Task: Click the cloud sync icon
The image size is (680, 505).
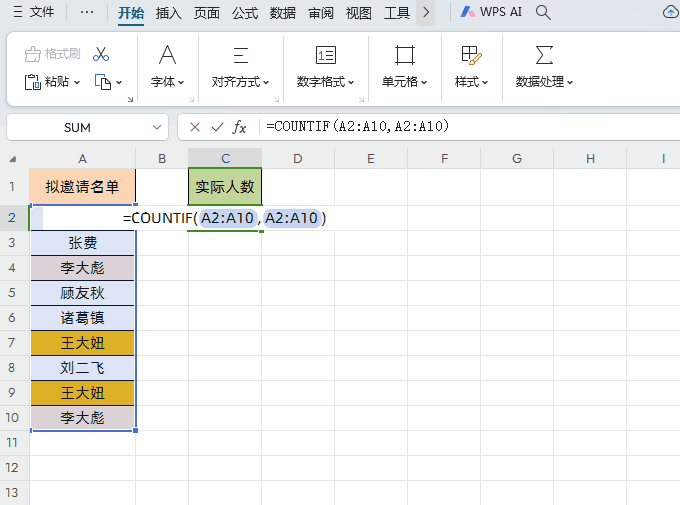Action: (671, 13)
